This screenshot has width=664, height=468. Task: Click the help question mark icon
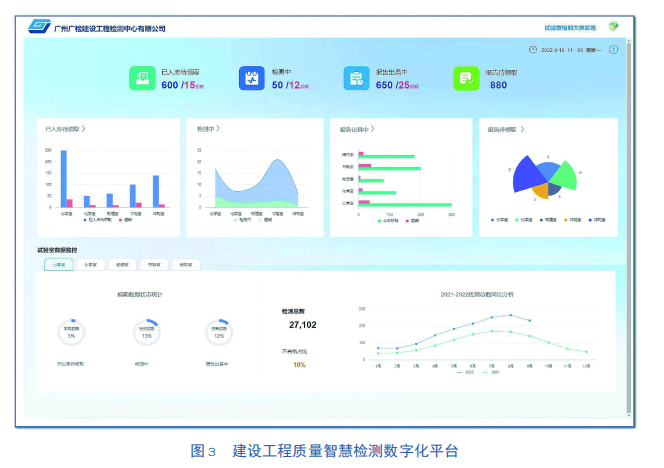(x=613, y=49)
